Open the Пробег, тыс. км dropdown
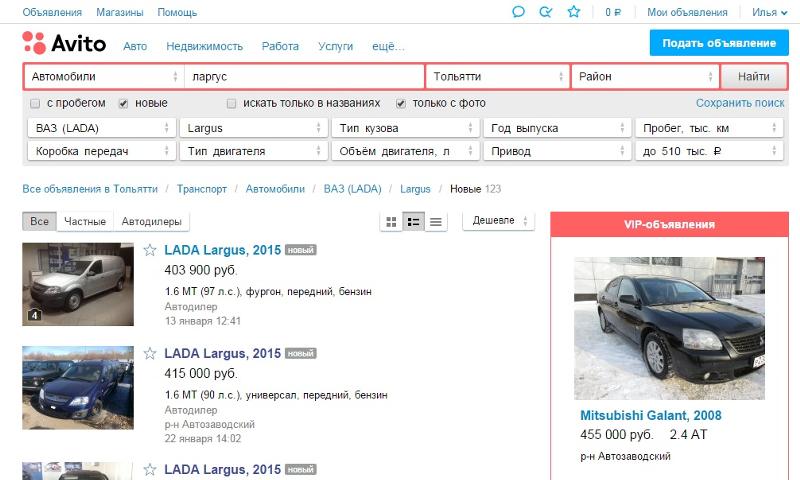The image size is (800, 480). click(709, 128)
